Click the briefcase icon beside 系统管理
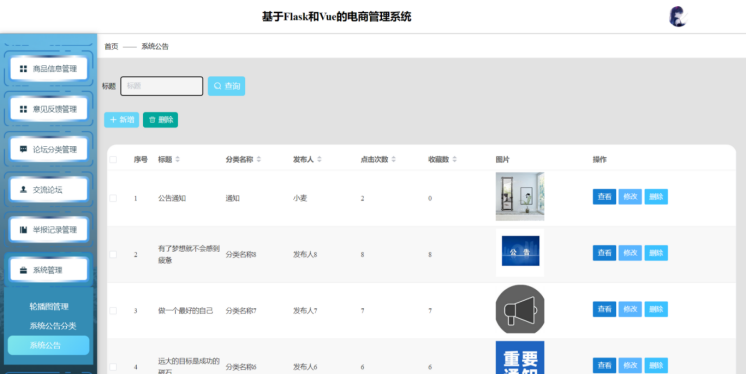The image size is (746, 375). [23, 270]
